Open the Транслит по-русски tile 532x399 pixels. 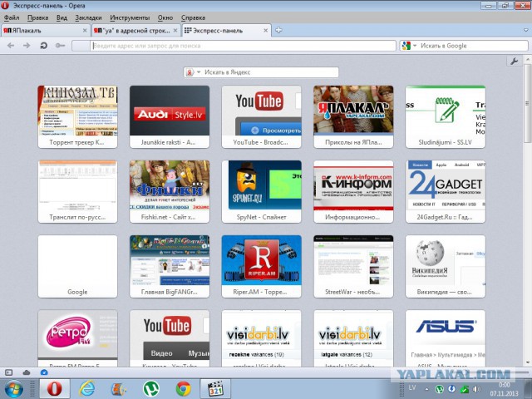[x=77, y=191]
